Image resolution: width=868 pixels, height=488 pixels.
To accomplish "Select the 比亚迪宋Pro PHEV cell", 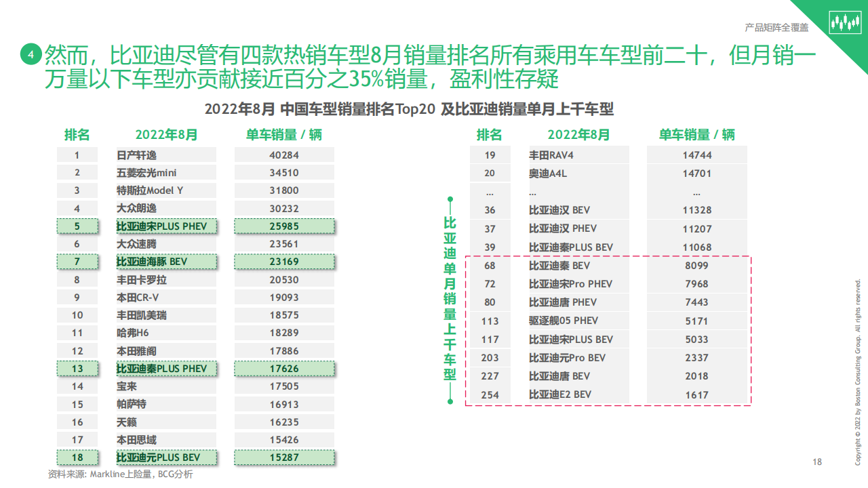I will click(579, 284).
